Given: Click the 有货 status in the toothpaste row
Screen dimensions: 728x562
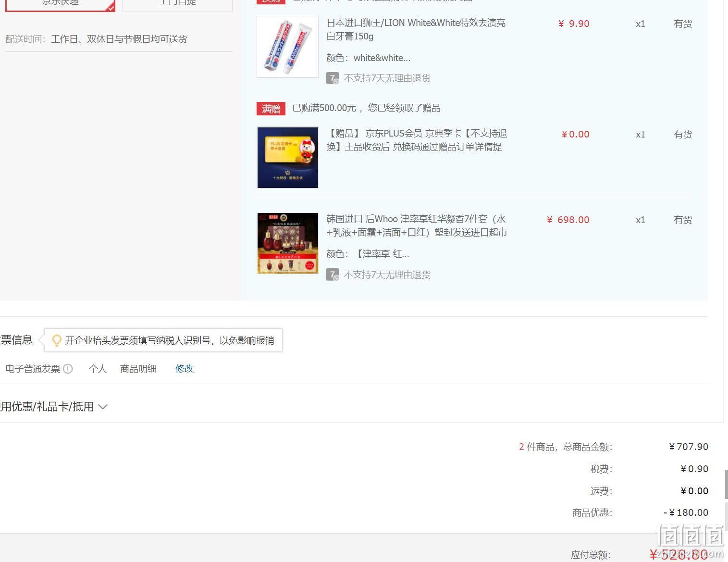Looking at the screenshot, I should 683,24.
